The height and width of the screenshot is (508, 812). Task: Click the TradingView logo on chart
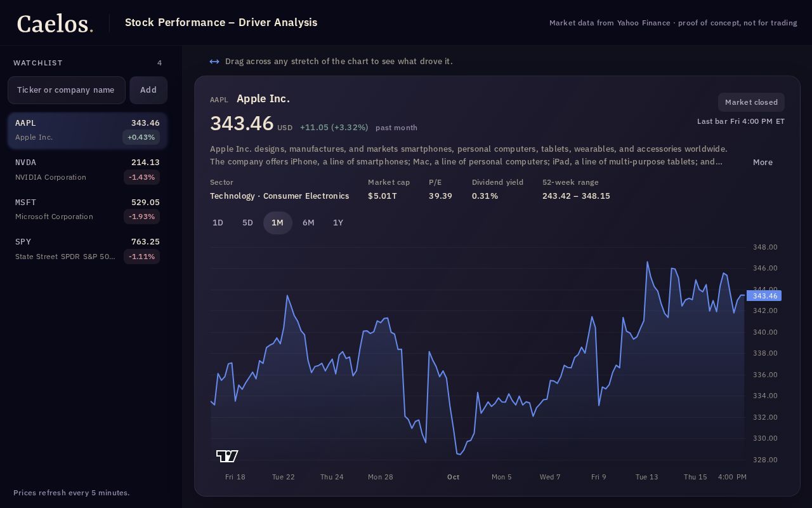pyautogui.click(x=227, y=456)
